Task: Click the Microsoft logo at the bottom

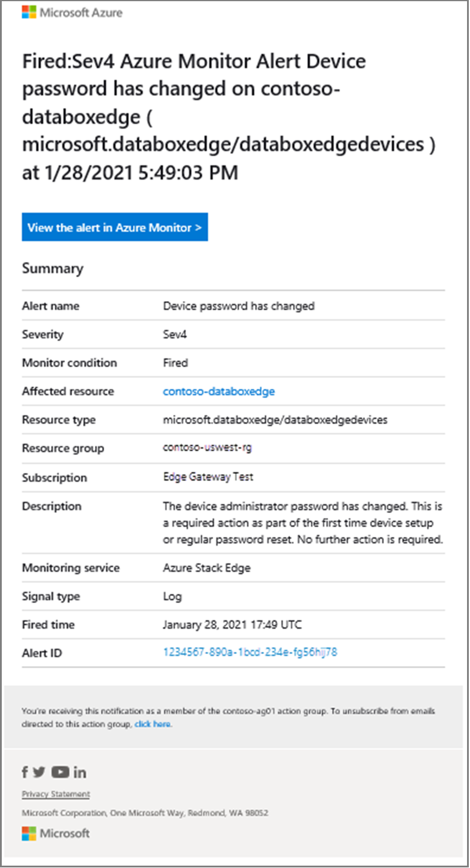Action: (55, 834)
